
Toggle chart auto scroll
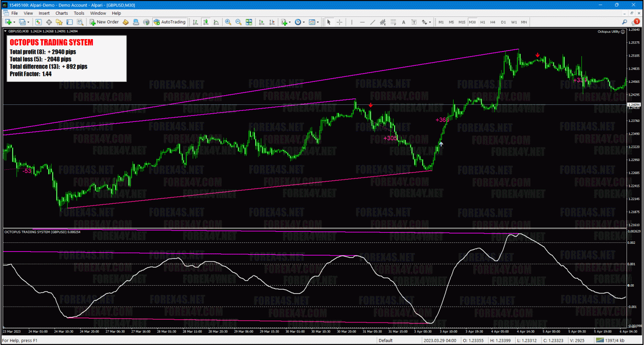tap(262, 22)
